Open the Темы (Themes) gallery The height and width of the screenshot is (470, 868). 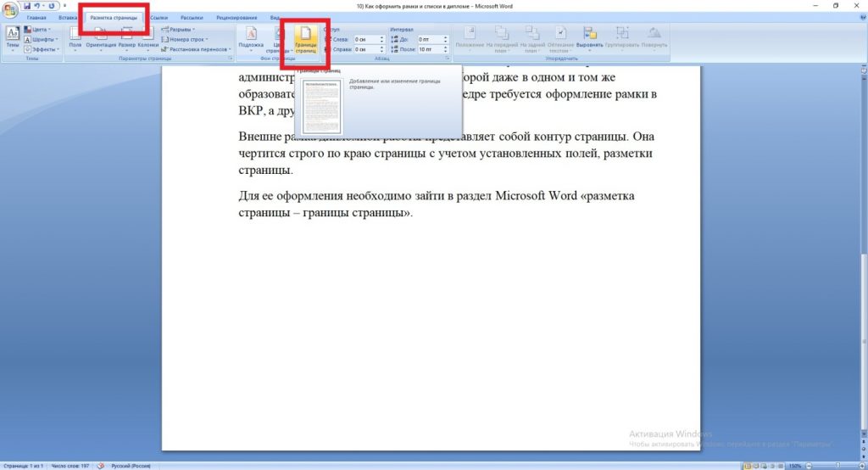[13, 39]
